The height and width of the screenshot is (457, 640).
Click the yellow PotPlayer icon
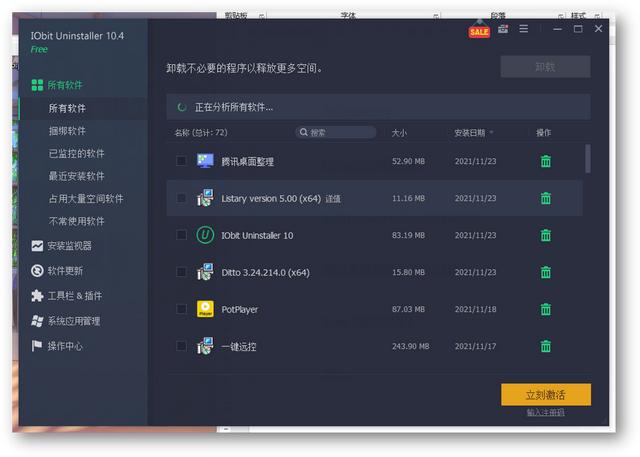click(205, 309)
